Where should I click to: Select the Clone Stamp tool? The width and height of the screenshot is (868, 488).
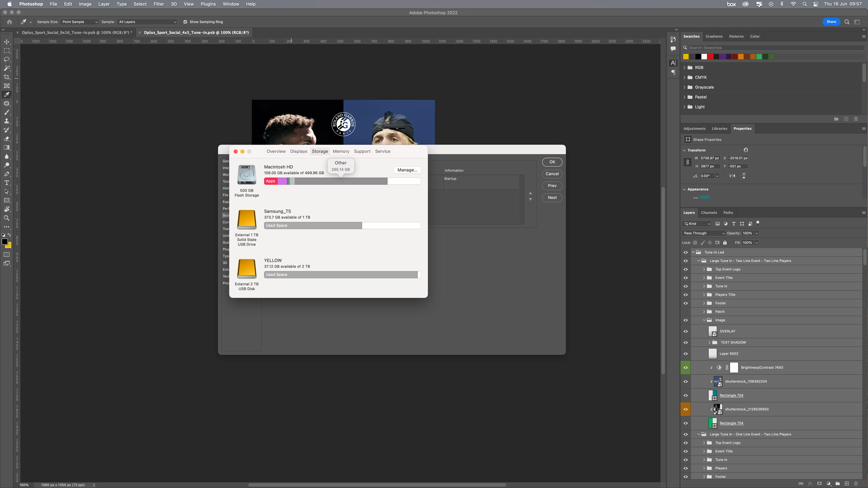click(7, 121)
